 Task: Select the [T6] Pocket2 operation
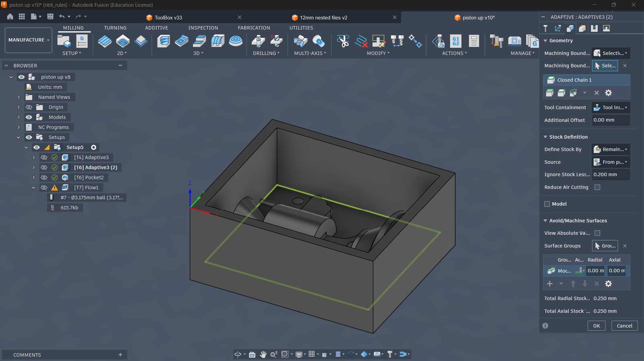(x=89, y=178)
